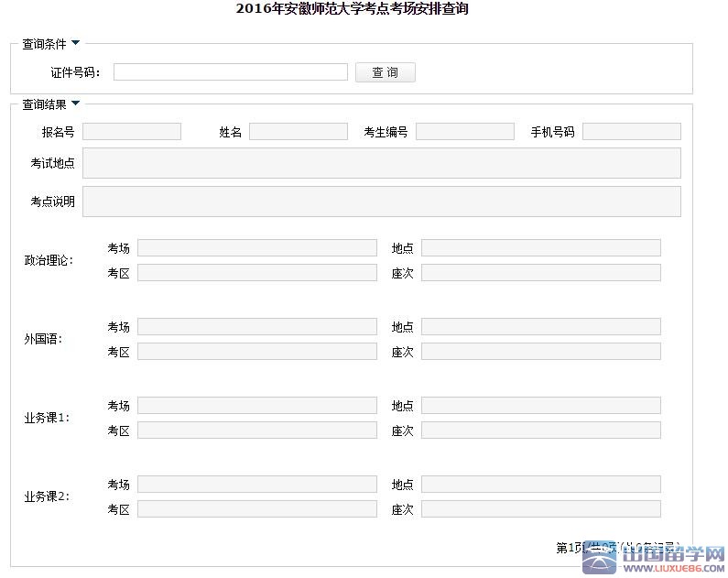This screenshot has height=578, width=728.
Task: Click the 姓名 field
Action: tap(298, 132)
